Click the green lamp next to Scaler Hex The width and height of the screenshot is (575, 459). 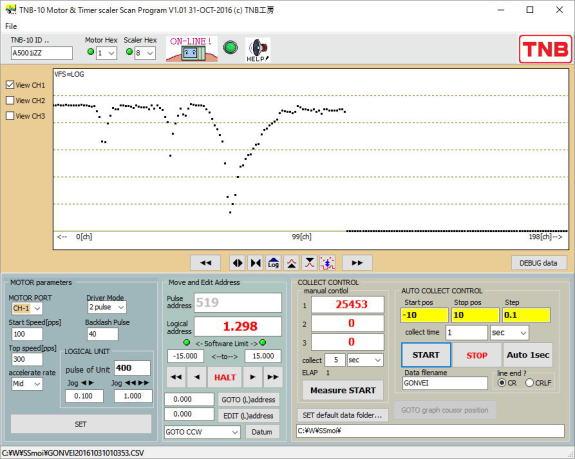point(129,52)
